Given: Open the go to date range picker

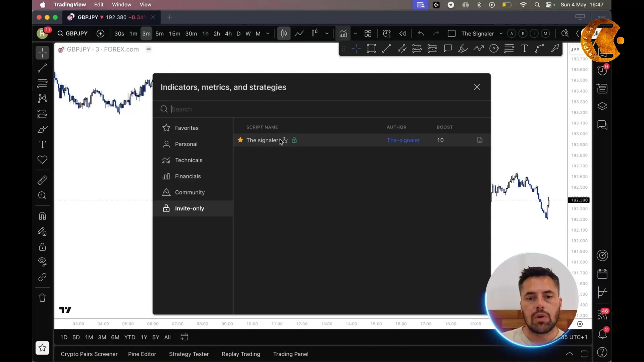Looking at the screenshot, I should point(184,337).
